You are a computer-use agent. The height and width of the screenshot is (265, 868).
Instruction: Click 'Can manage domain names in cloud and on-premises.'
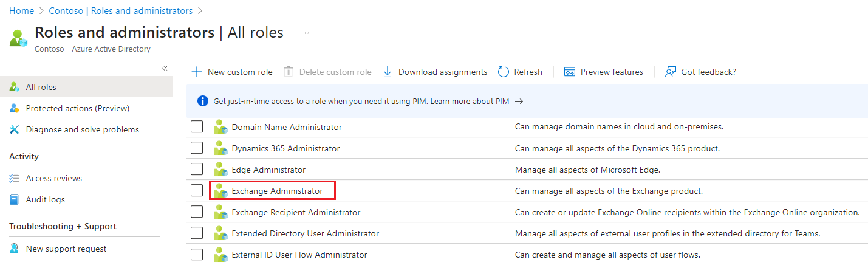click(x=619, y=127)
